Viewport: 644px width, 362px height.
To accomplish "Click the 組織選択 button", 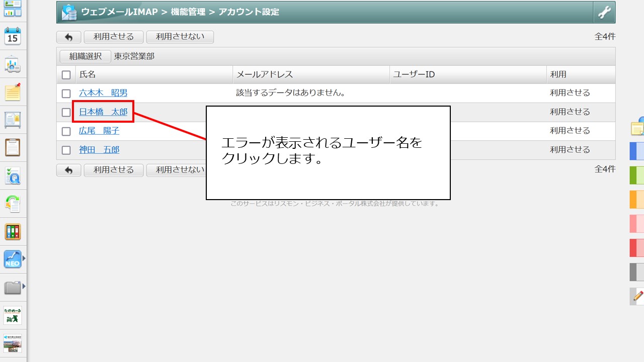I will click(86, 56).
